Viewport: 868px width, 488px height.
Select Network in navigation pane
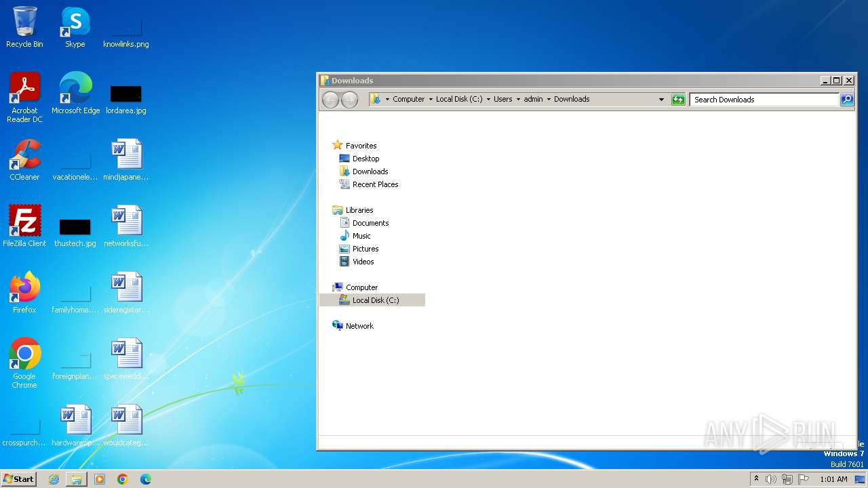pyautogui.click(x=353, y=326)
